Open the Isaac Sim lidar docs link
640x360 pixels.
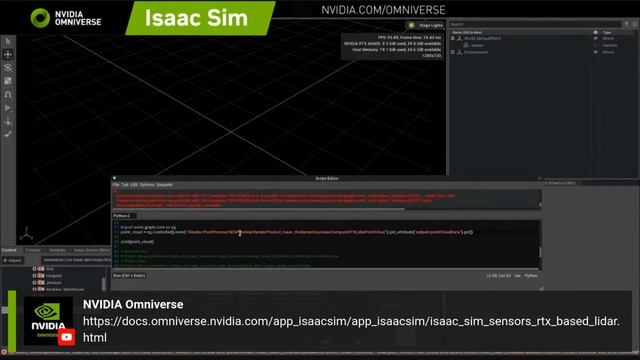pyautogui.click(x=351, y=329)
